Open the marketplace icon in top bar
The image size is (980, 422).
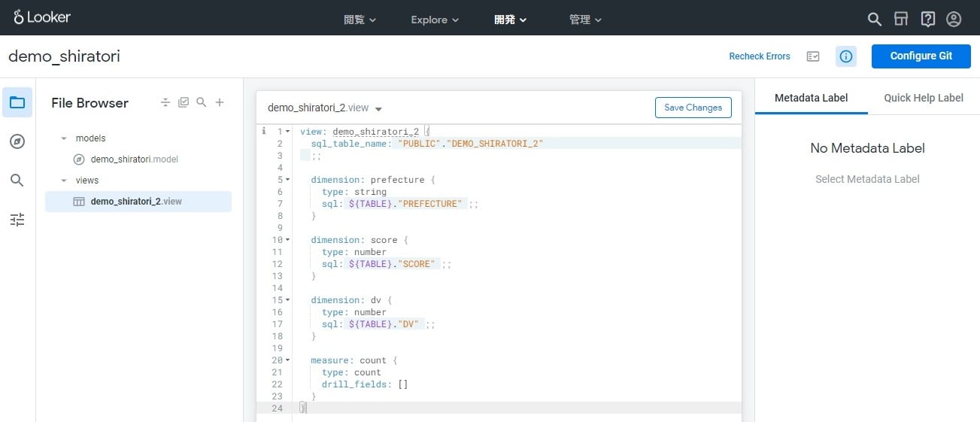pos(901,20)
